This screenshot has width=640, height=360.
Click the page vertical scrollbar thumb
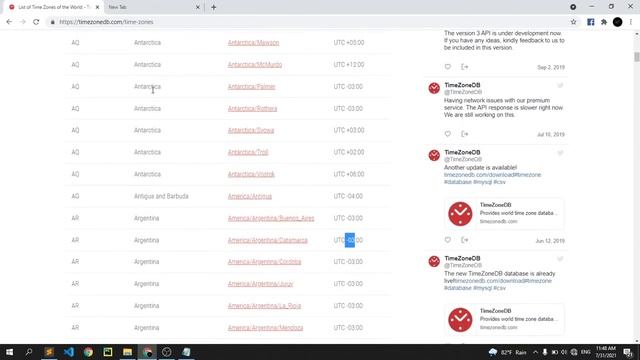click(x=636, y=57)
